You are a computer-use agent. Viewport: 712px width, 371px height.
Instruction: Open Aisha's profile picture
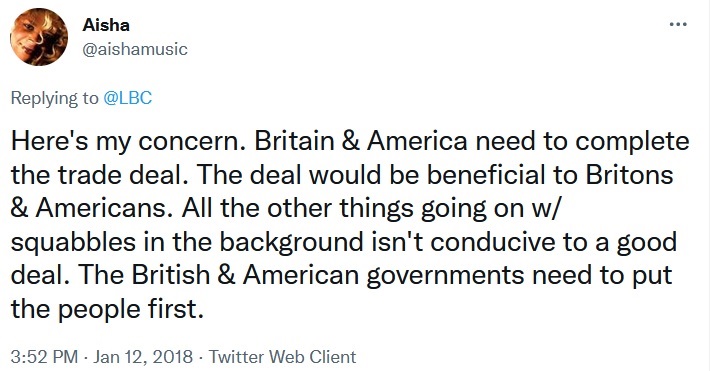pyautogui.click(x=39, y=37)
